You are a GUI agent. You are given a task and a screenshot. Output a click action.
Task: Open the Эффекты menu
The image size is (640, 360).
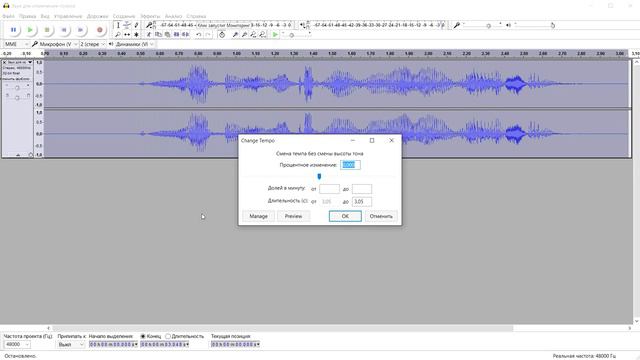(150, 16)
